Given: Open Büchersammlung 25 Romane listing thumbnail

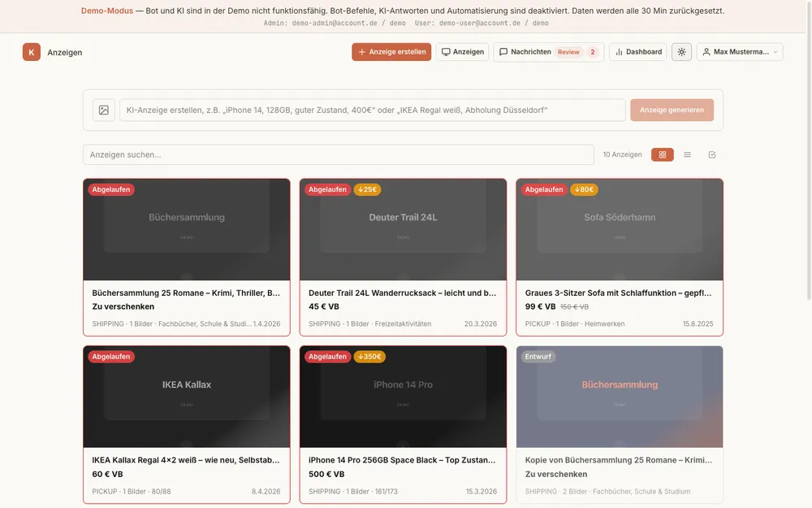Looking at the screenshot, I should 187,230.
